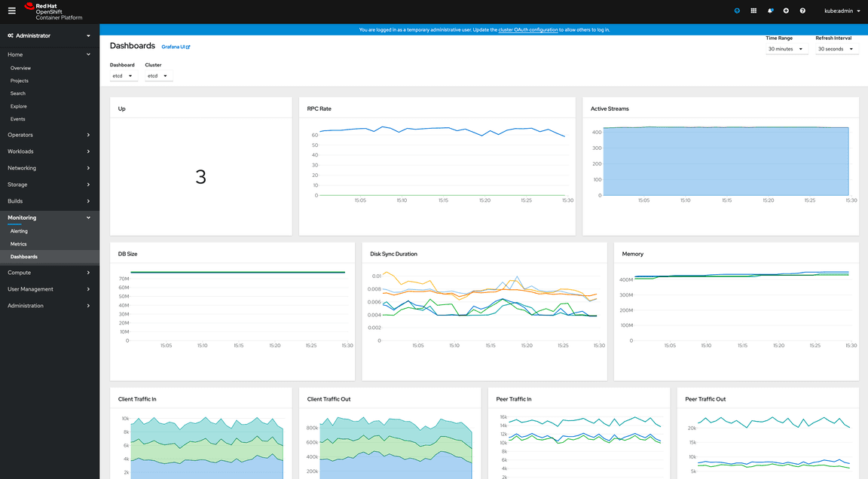
Task: Open the notifications bell
Action: pos(770,11)
